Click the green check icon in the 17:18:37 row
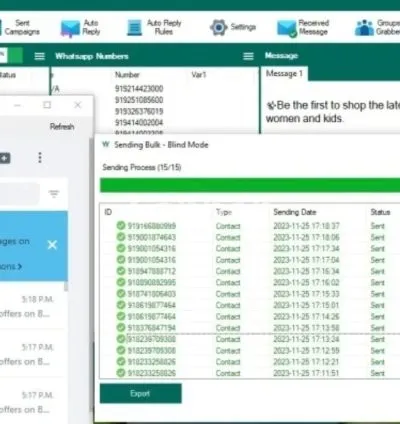The height and width of the screenshot is (424, 400). 121,226
